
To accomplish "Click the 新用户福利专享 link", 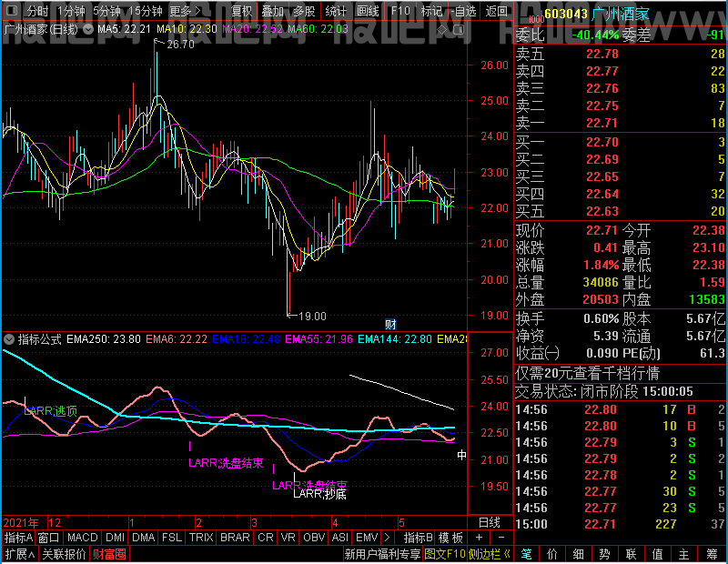I will (382, 554).
